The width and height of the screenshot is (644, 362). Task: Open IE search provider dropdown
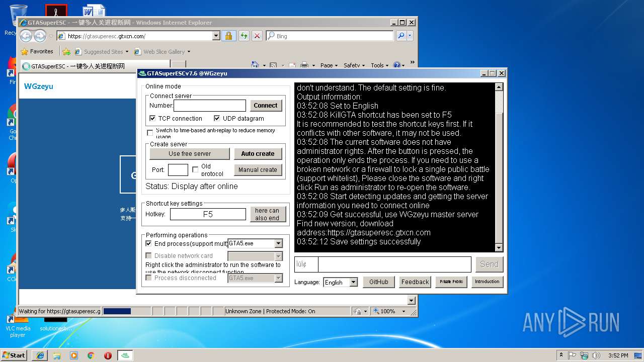point(410,36)
